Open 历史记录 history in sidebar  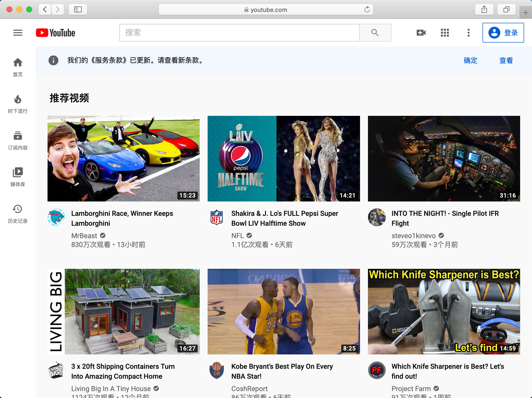(18, 214)
